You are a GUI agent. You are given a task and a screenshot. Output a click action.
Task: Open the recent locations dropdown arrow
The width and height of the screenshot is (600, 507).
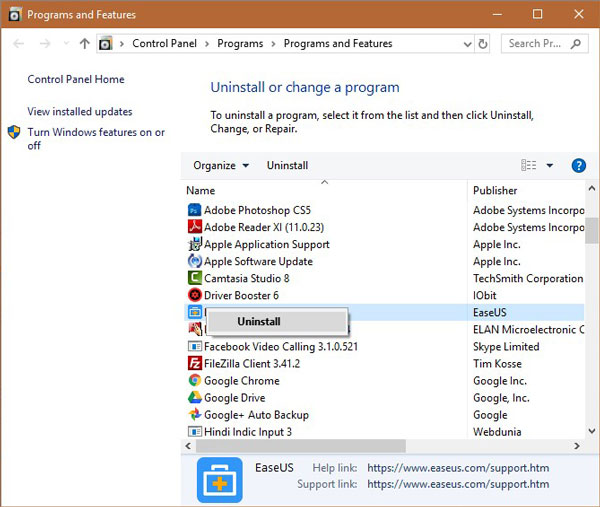[66, 43]
